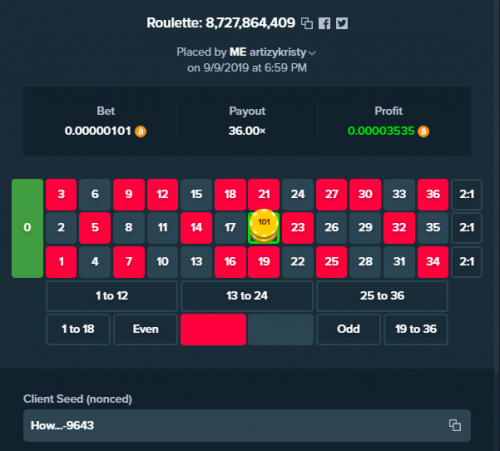Select the Even bet box
Screen dimensions: 500x451
(145, 329)
